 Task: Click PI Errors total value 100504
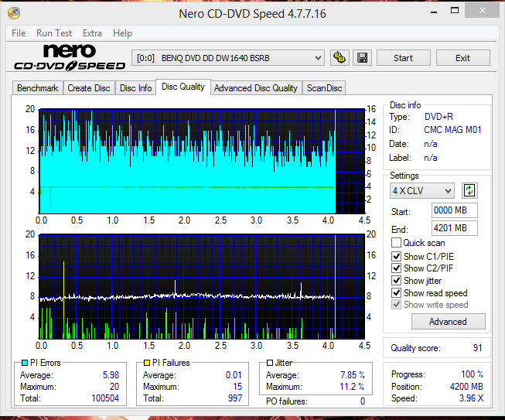point(105,398)
